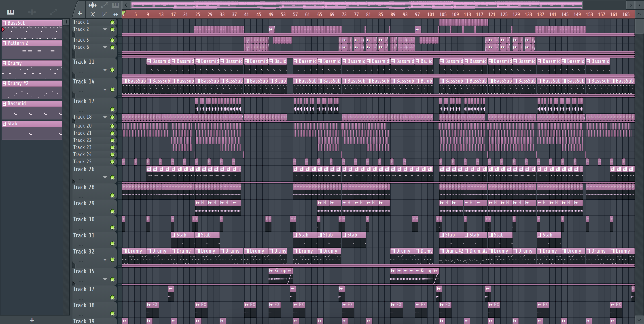Collapse the Track 26 group arrow
Viewport: 644px width, 324px height.
click(x=105, y=177)
